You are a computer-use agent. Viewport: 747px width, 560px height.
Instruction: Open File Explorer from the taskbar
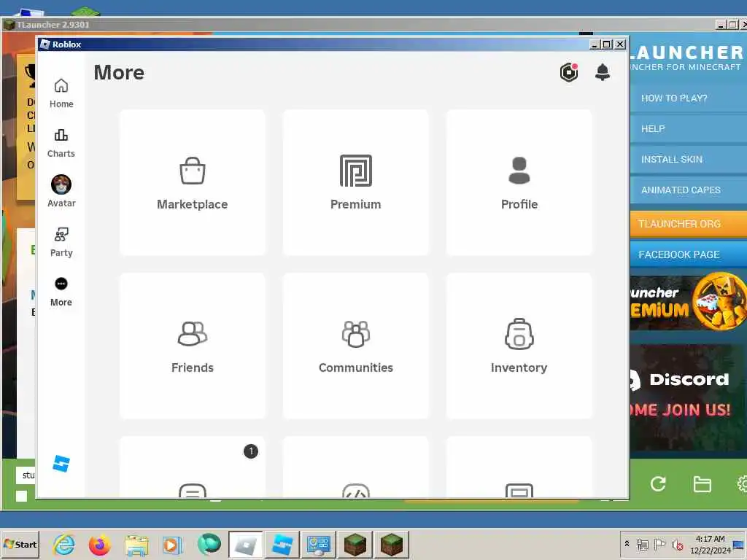pyautogui.click(x=136, y=545)
